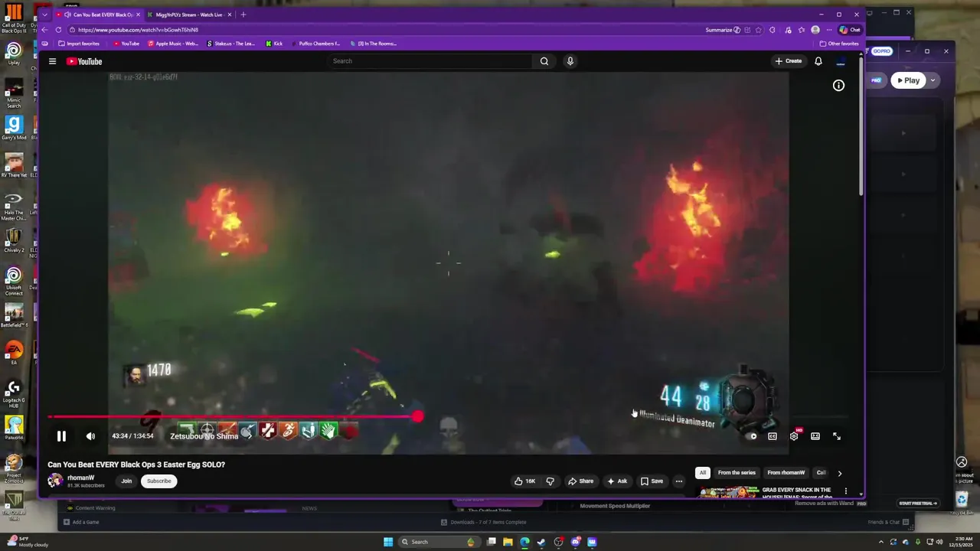Open Import favorites bookmark
This screenshot has width=980, height=551.
tap(79, 44)
